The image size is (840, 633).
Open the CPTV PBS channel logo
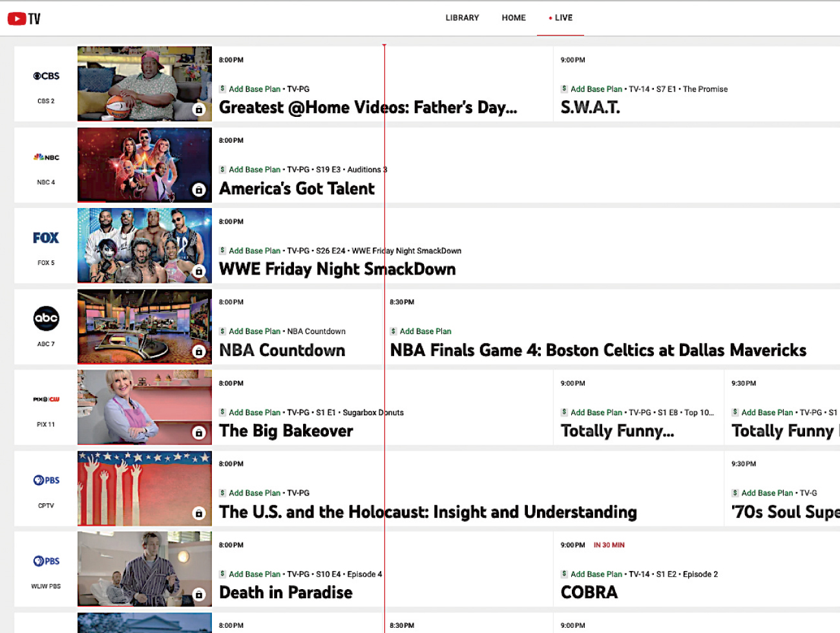coord(46,480)
